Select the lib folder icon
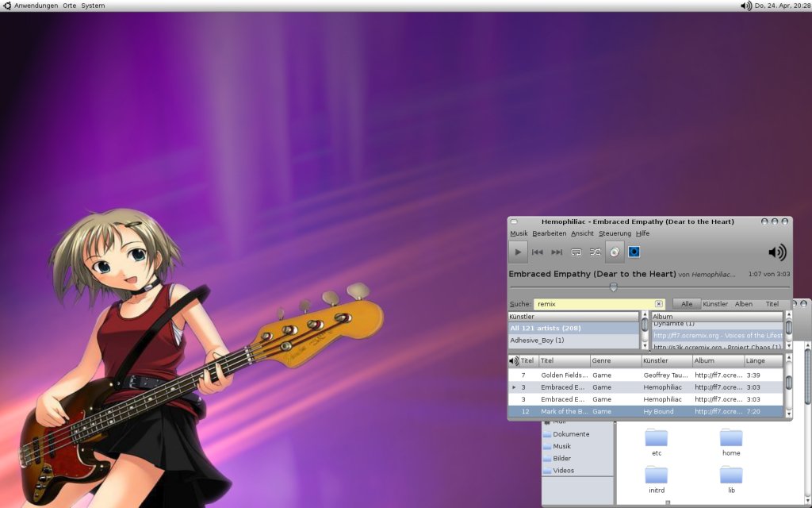 pyautogui.click(x=731, y=475)
